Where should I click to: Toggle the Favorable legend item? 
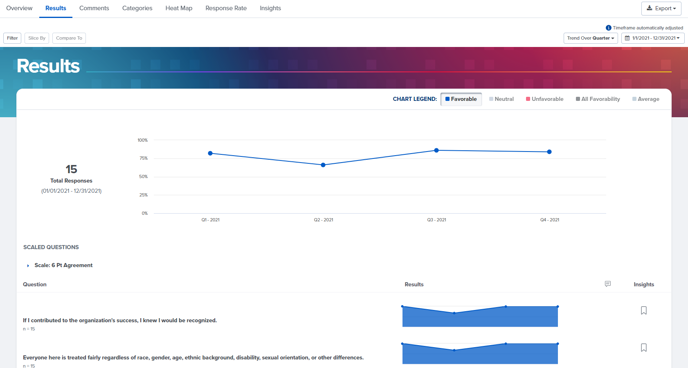[x=461, y=99]
